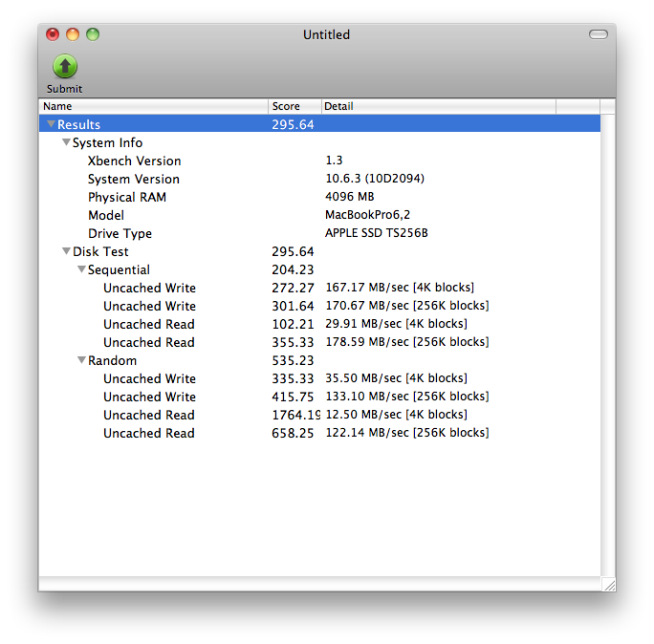Click detail 178.59 MB/sec [256K blocks]

pyautogui.click(x=407, y=342)
